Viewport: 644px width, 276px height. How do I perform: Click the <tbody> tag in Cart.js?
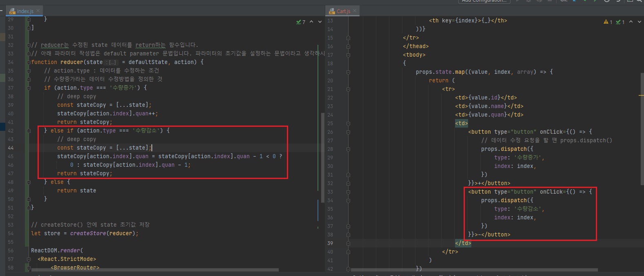414,55
